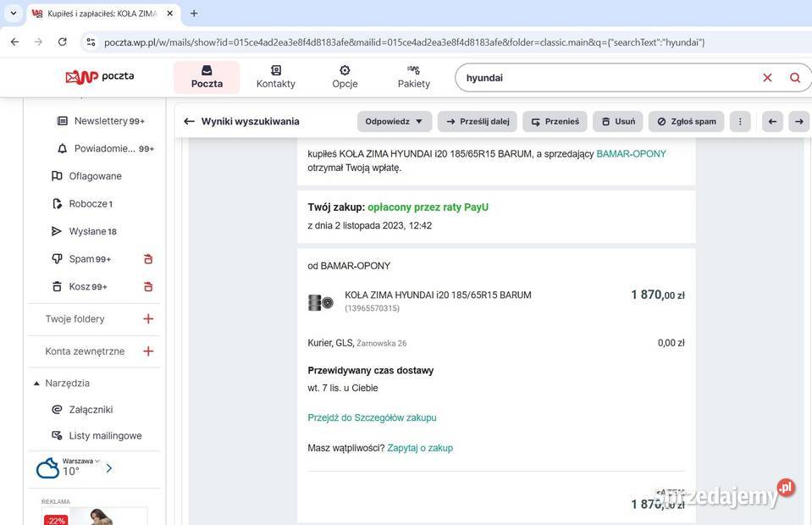812x525 pixels.
Task: Open the more actions three-dot menu
Action: click(740, 122)
